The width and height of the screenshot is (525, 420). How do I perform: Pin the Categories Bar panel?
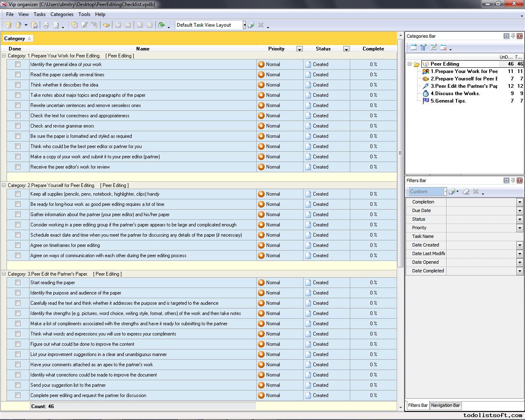tap(513, 36)
